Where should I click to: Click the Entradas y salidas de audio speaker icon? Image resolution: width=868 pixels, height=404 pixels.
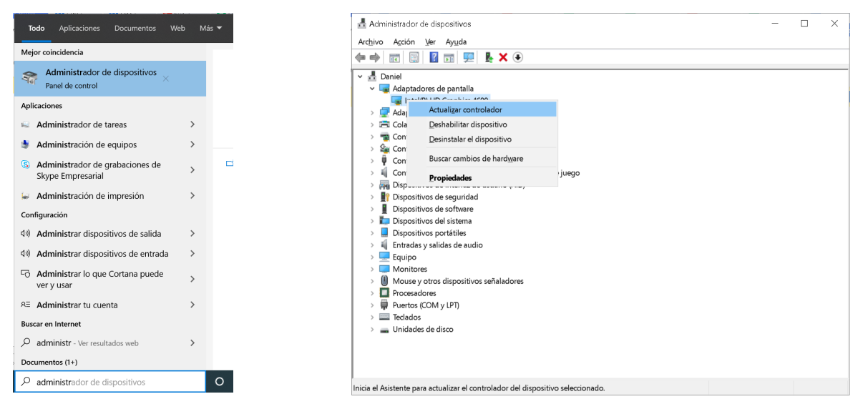(384, 245)
